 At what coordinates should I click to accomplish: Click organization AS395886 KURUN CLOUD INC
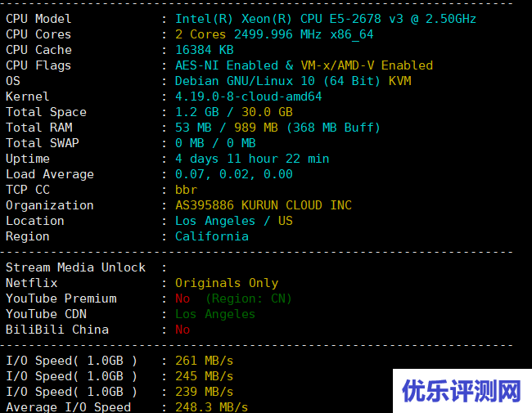264,205
